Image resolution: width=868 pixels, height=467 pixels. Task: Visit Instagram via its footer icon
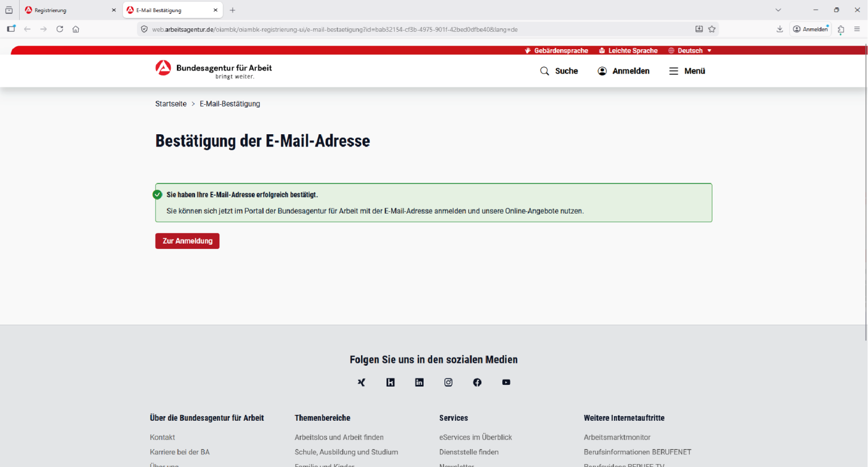point(448,382)
